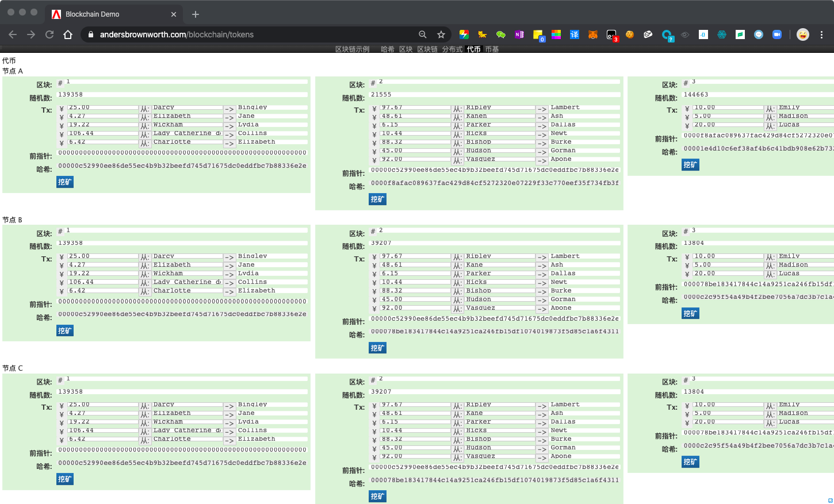834x504 pixels.
Task: Click Node C block 3 sender Madison
Action: pyautogui.click(x=806, y=413)
